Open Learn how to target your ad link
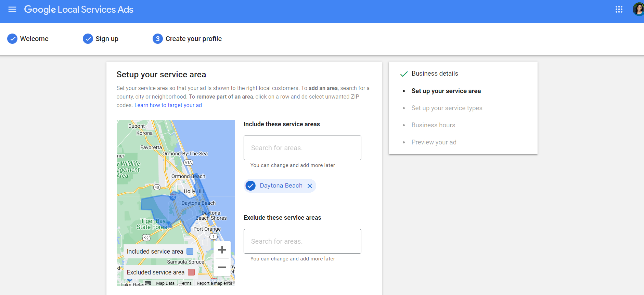Screen dimensions: 644x295 pos(168,105)
